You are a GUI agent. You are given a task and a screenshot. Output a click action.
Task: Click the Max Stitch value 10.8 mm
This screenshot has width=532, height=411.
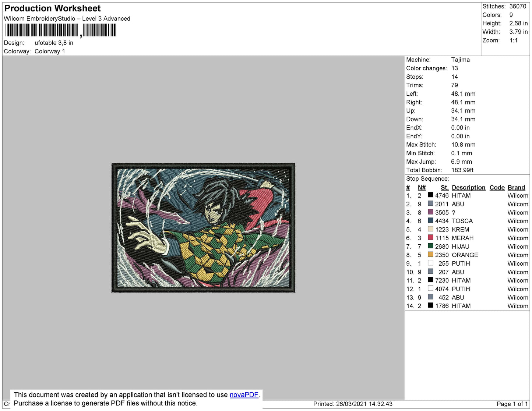tap(463, 145)
